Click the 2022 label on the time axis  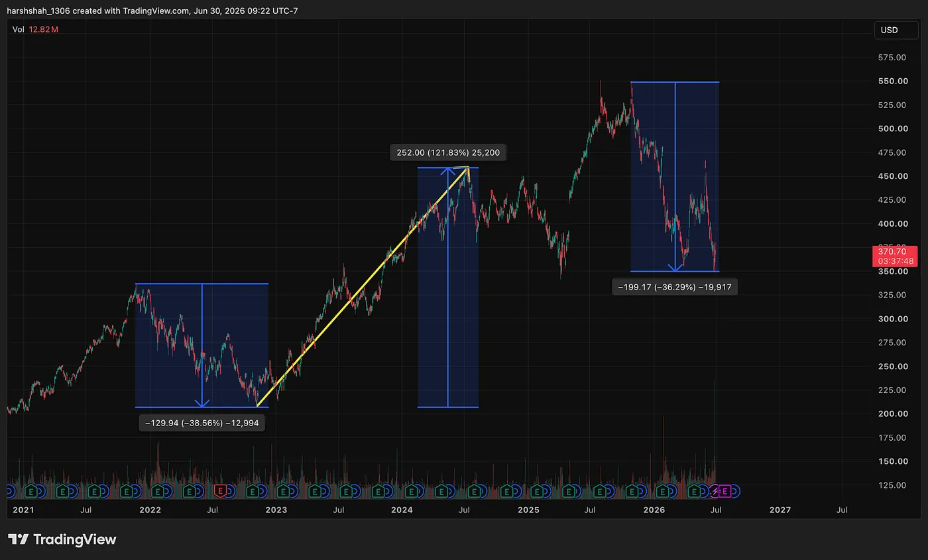(150, 510)
